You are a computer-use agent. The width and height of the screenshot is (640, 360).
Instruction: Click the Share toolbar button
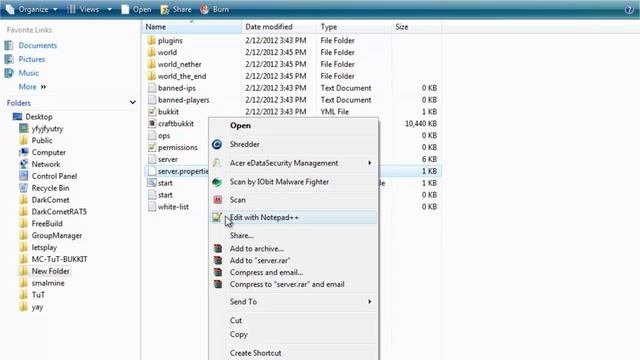(176, 9)
